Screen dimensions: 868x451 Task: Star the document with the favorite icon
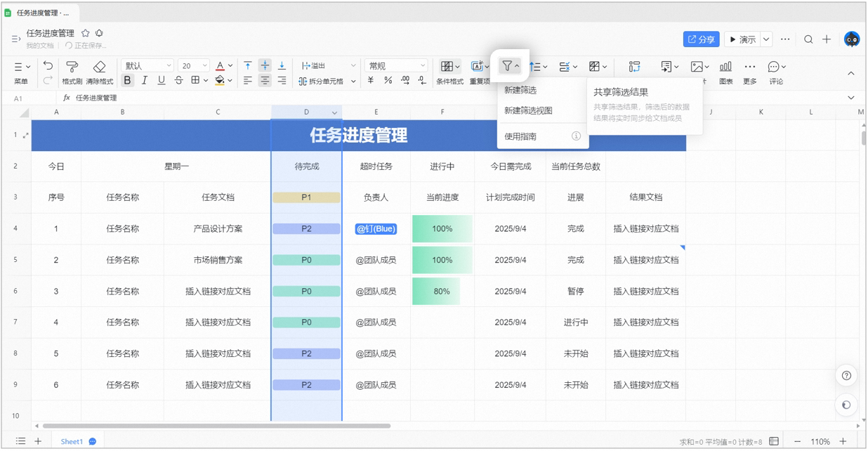86,33
